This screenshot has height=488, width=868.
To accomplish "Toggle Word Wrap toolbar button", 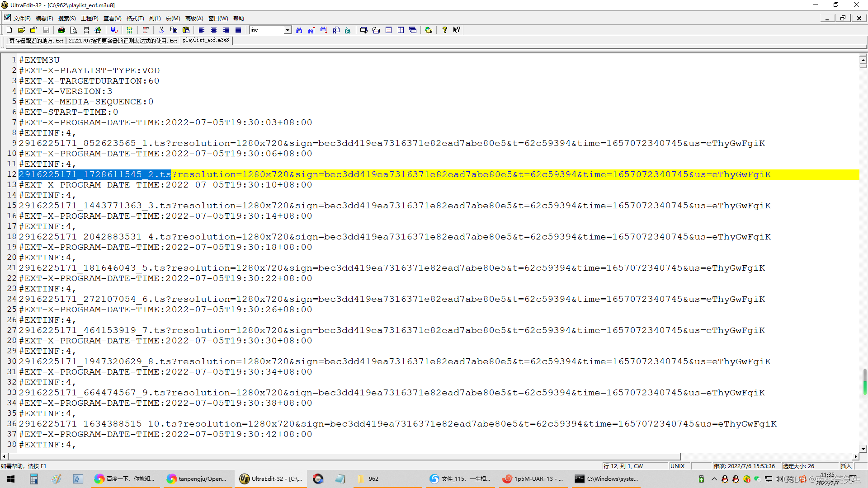I will click(114, 30).
